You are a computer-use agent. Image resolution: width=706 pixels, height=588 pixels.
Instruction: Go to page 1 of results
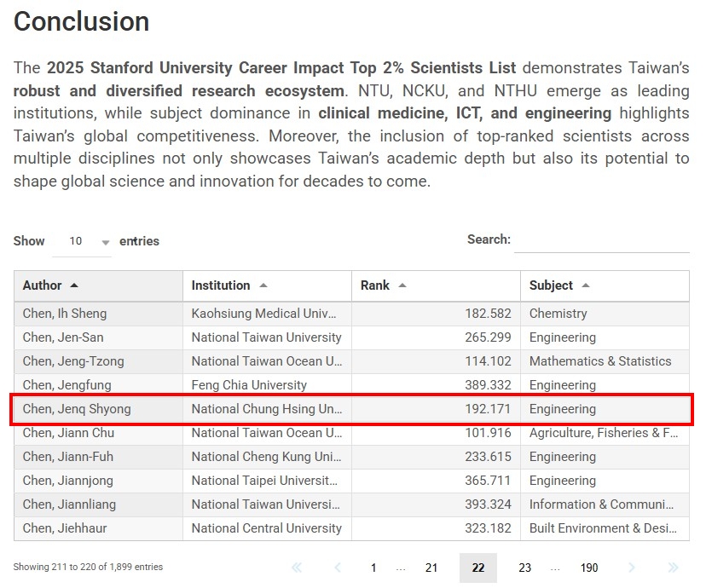point(373,568)
